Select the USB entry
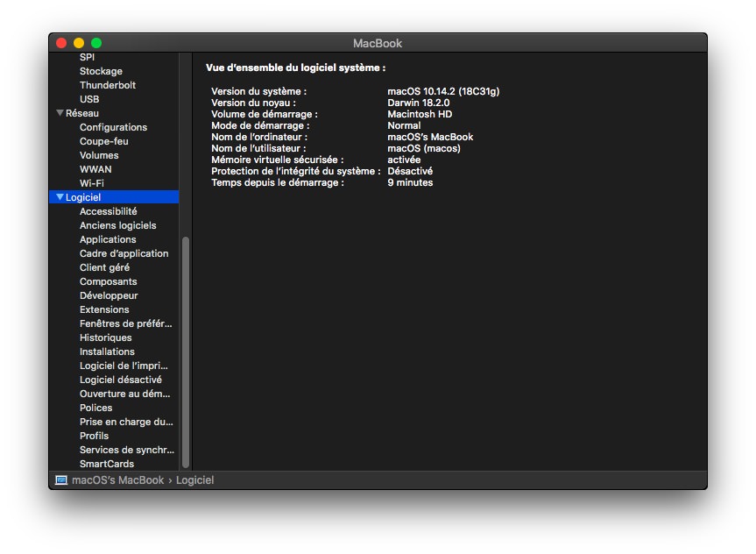756x554 pixels. pos(89,99)
